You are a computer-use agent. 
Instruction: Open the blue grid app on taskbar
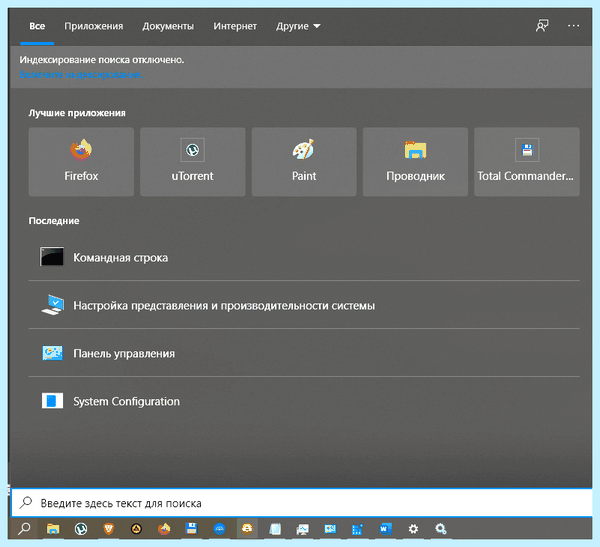[357, 529]
